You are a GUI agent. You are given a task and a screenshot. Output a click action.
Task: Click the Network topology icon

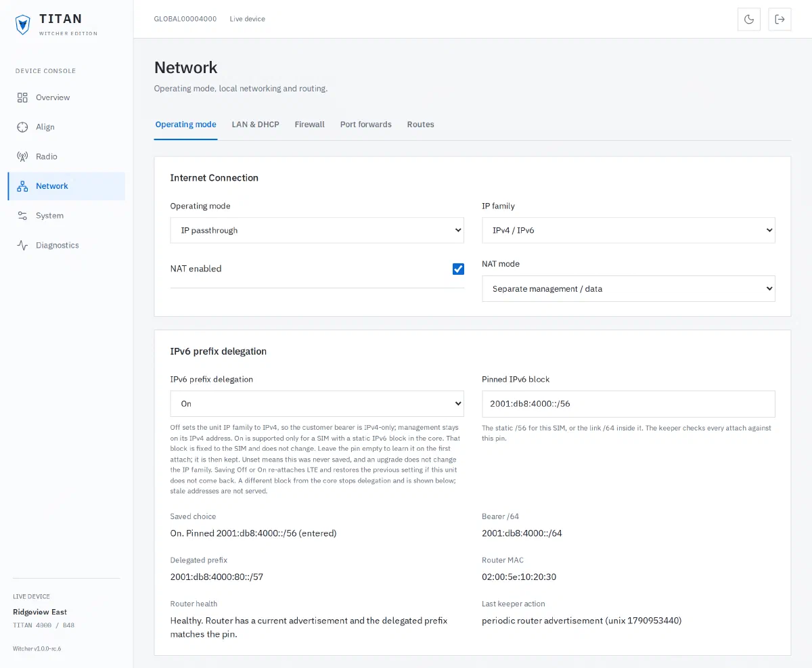pos(22,186)
